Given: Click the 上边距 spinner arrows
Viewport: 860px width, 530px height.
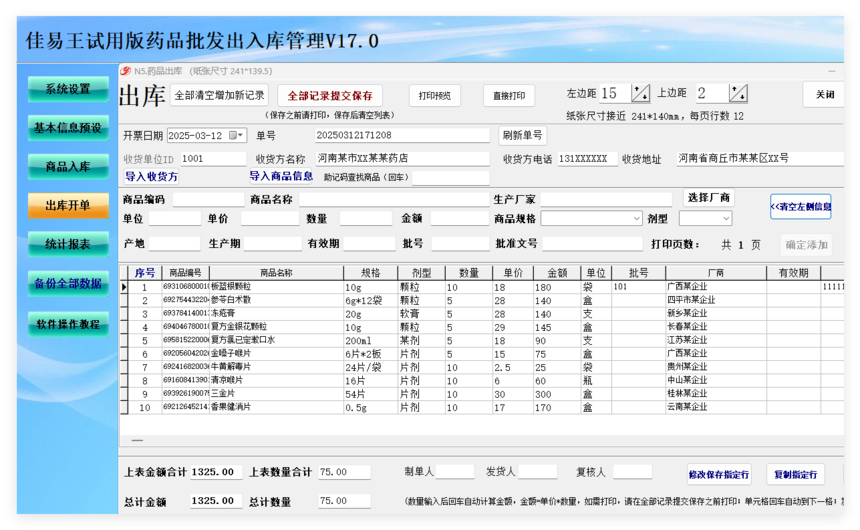Looking at the screenshot, I should 738,93.
